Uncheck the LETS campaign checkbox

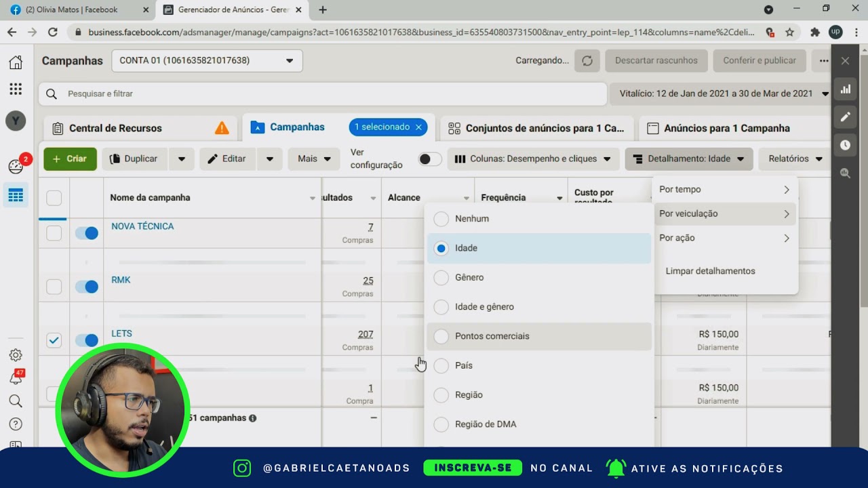pos(54,340)
